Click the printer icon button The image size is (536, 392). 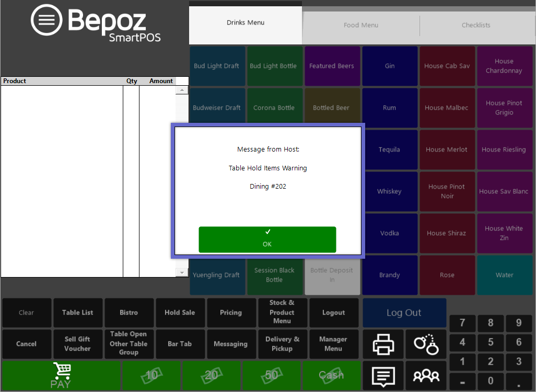(383, 344)
